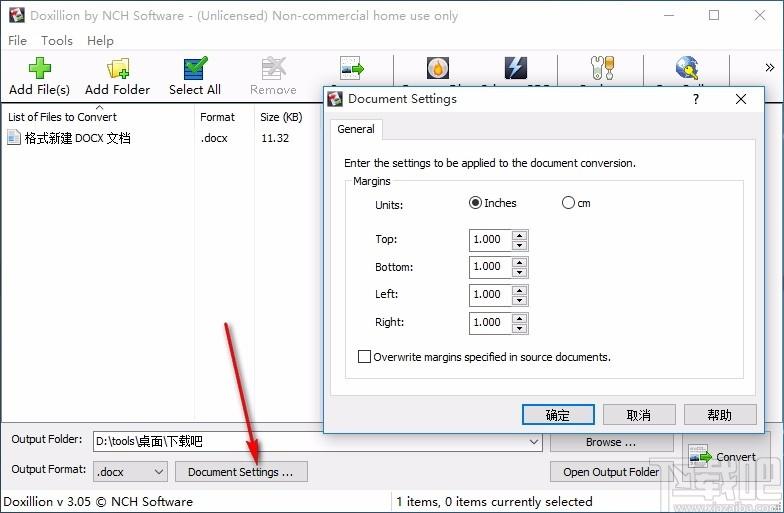Image resolution: width=784 pixels, height=513 pixels.
Task: Click the Doxillion app icon in title bar
Action: (16, 15)
